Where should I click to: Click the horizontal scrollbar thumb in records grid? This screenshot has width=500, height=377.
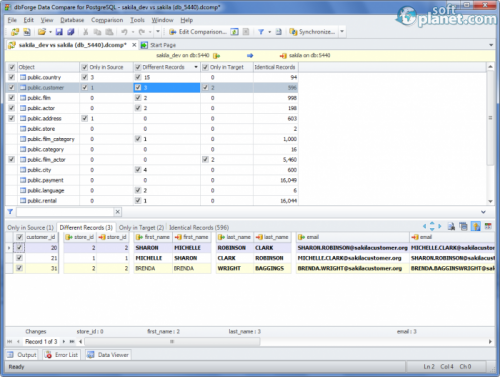(172, 341)
